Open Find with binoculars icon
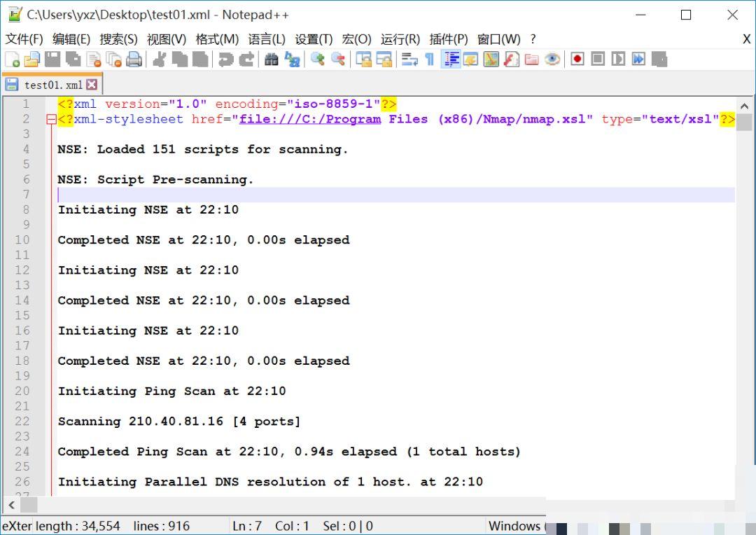 pyautogui.click(x=272, y=60)
